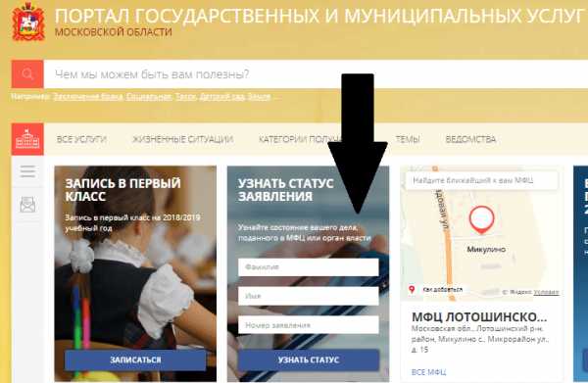The height and width of the screenshot is (383, 588).
Task: Click the 'Номер заявления' input field
Action: coord(309,325)
